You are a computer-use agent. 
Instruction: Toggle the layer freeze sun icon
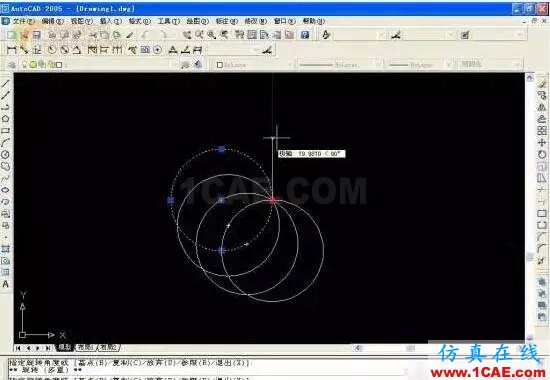pyautogui.click(x=33, y=65)
